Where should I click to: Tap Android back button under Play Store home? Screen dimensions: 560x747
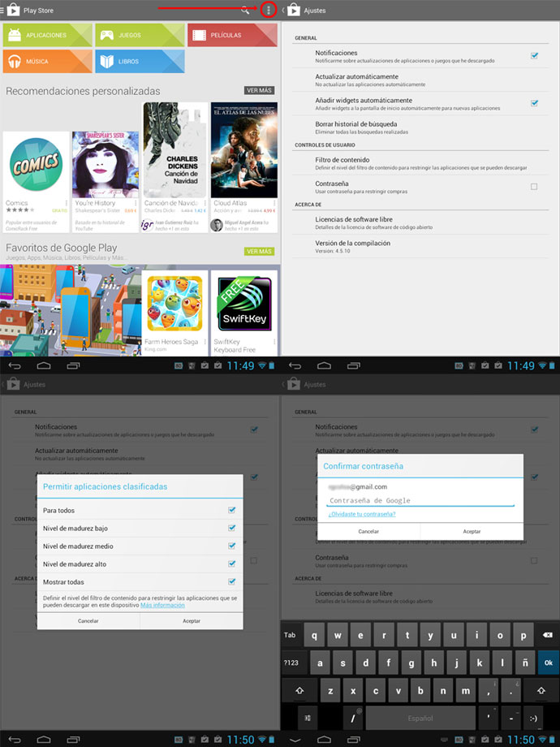(x=15, y=366)
